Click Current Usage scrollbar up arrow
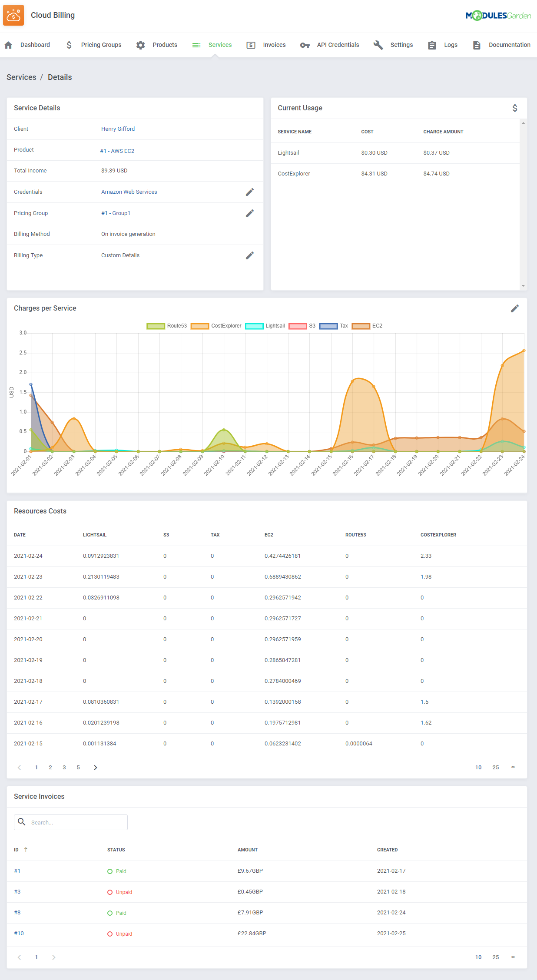The width and height of the screenshot is (537, 980). [x=523, y=123]
